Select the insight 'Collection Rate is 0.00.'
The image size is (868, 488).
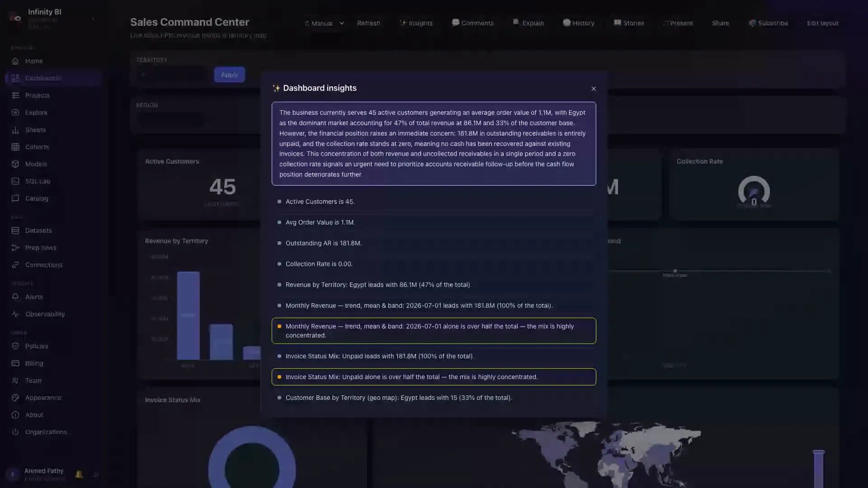(x=434, y=264)
